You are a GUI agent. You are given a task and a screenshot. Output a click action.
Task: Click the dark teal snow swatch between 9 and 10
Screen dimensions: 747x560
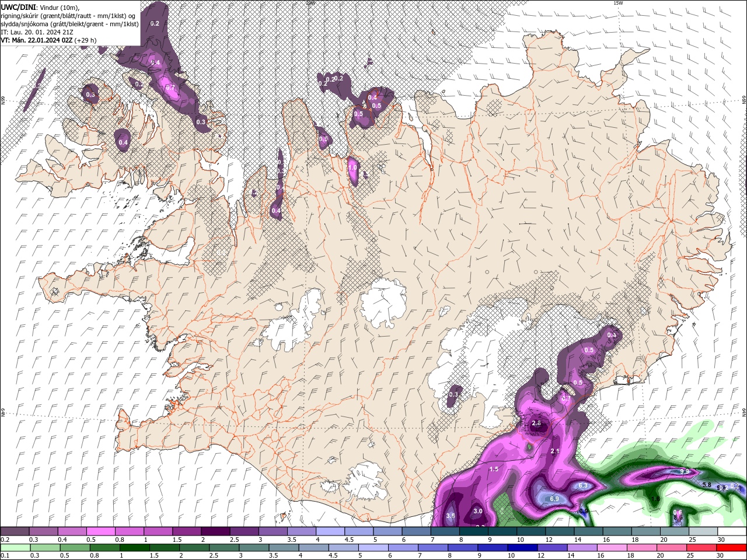click(x=502, y=531)
